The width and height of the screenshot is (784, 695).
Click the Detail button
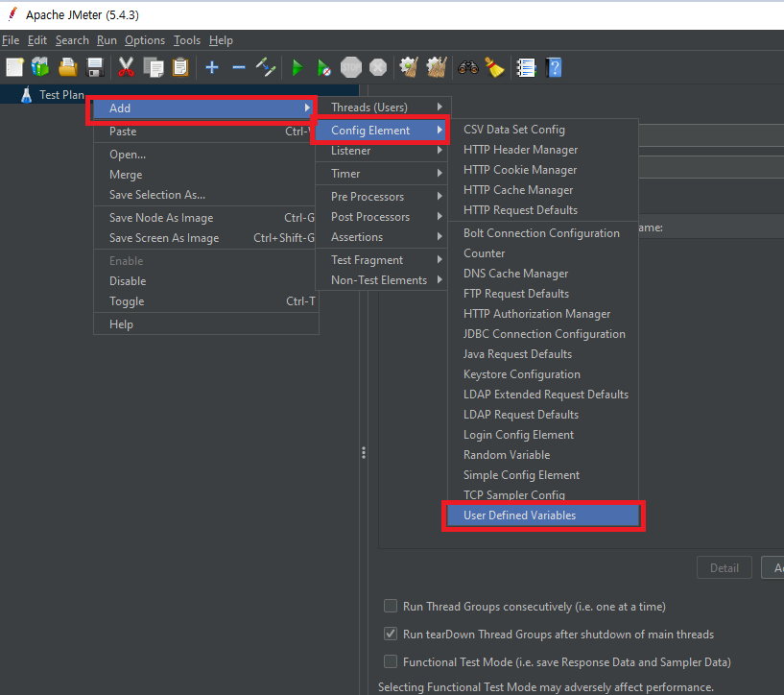(x=724, y=567)
